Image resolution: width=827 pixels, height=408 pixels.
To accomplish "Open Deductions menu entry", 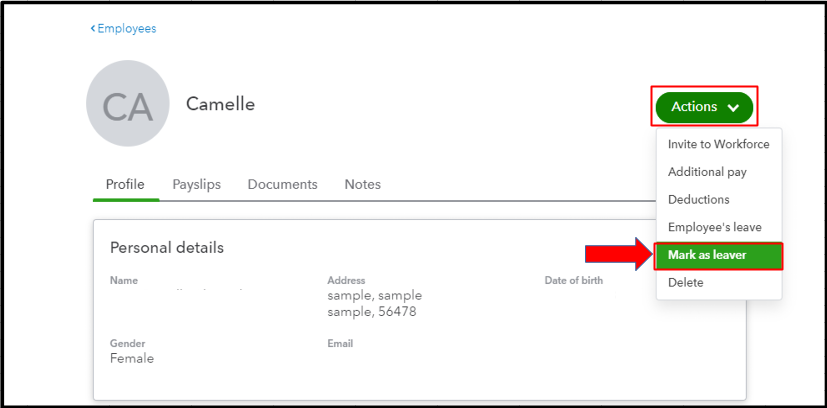I will pos(718,200).
